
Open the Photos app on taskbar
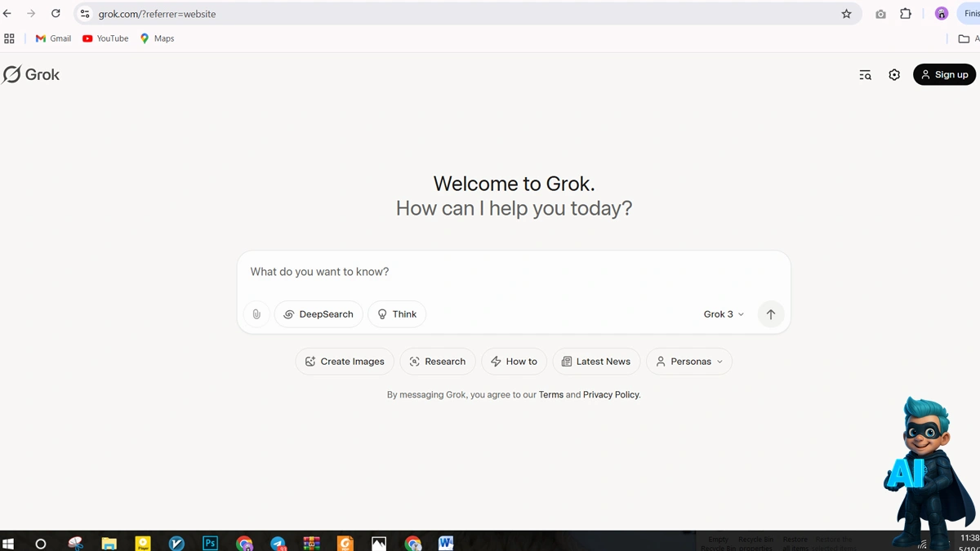click(x=379, y=543)
